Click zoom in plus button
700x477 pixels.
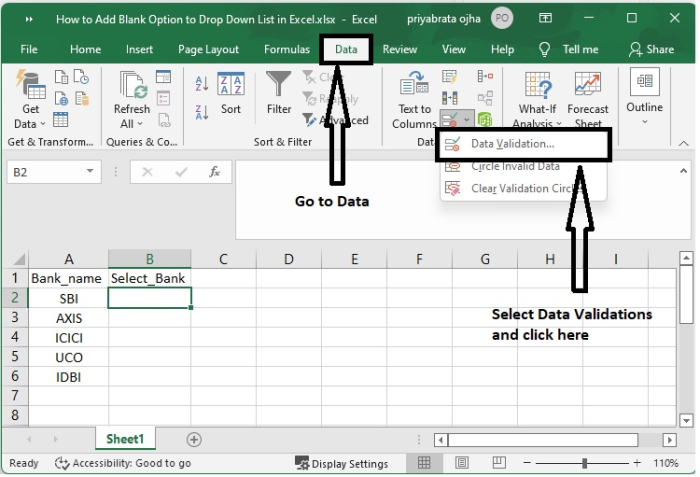[x=637, y=463]
